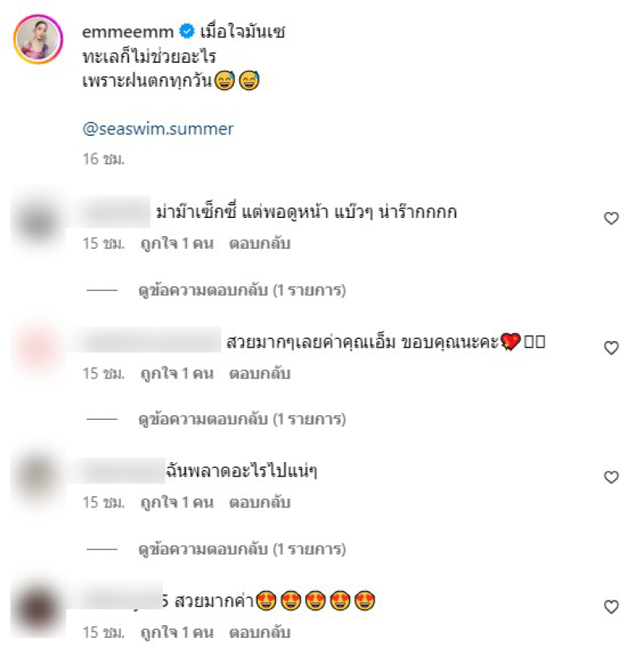Reply to the last comment via ตอบกลับ

click(x=260, y=632)
